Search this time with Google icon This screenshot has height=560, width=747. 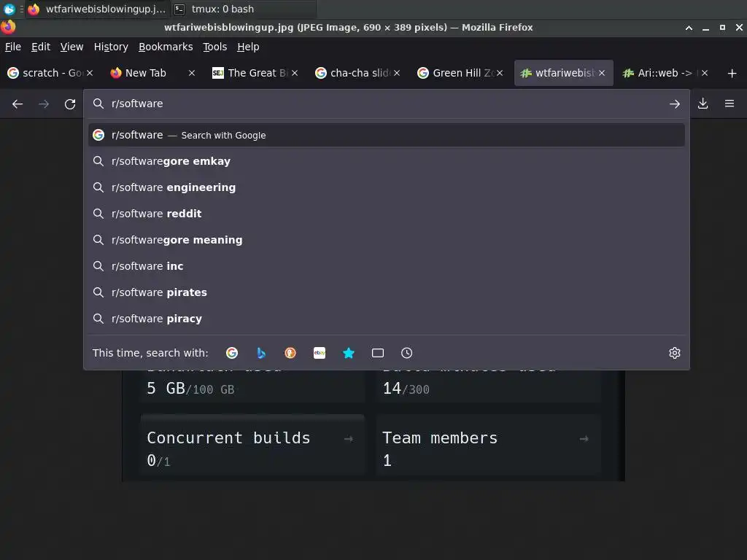tap(232, 353)
